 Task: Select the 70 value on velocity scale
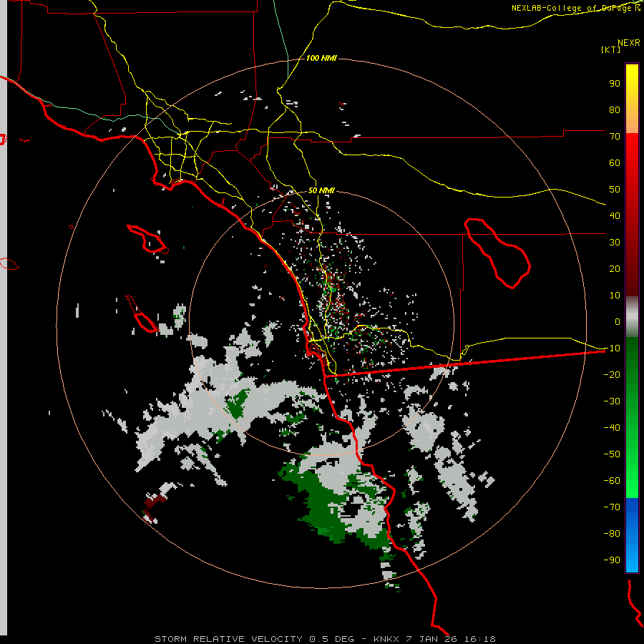pyautogui.click(x=615, y=137)
